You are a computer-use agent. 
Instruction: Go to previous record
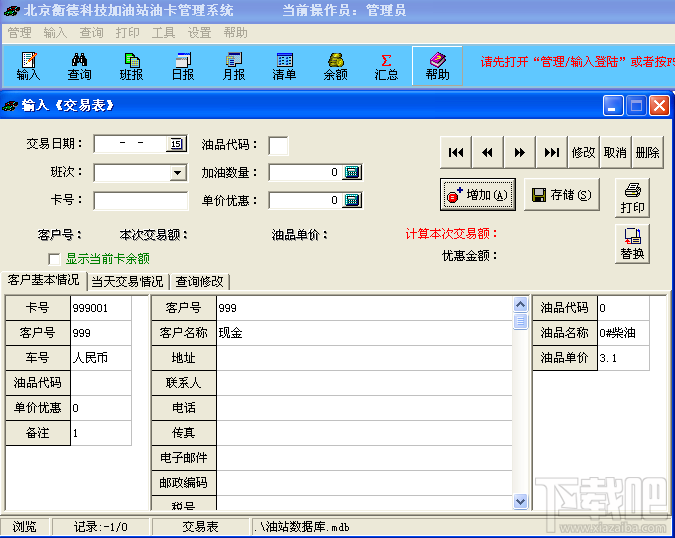pyautogui.click(x=488, y=152)
